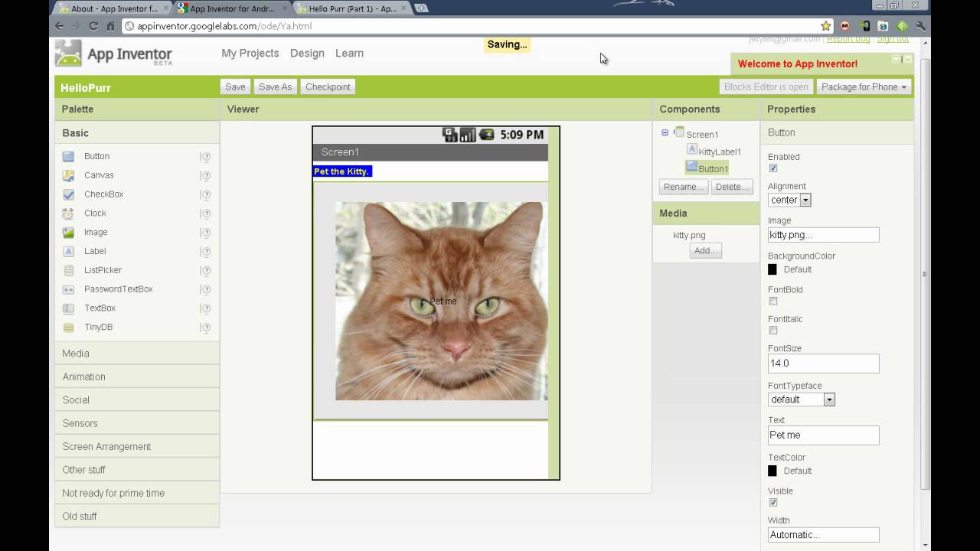Toggle the Visible checkbox
Image resolution: width=980 pixels, height=551 pixels.
tap(773, 503)
